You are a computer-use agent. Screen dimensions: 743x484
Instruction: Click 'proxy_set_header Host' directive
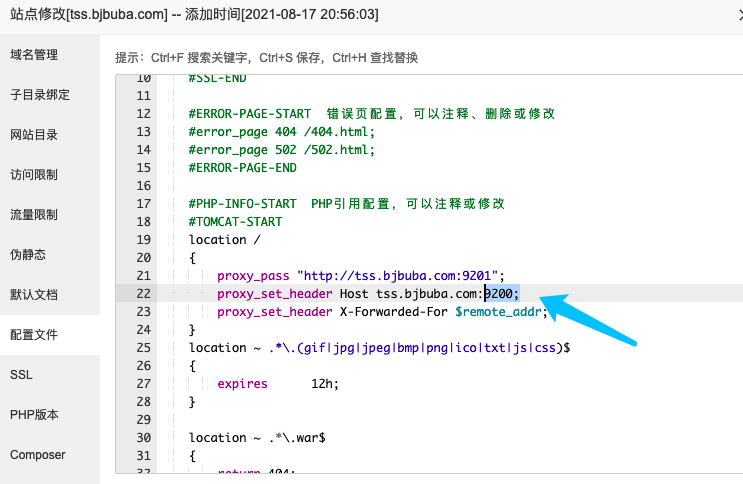point(292,293)
